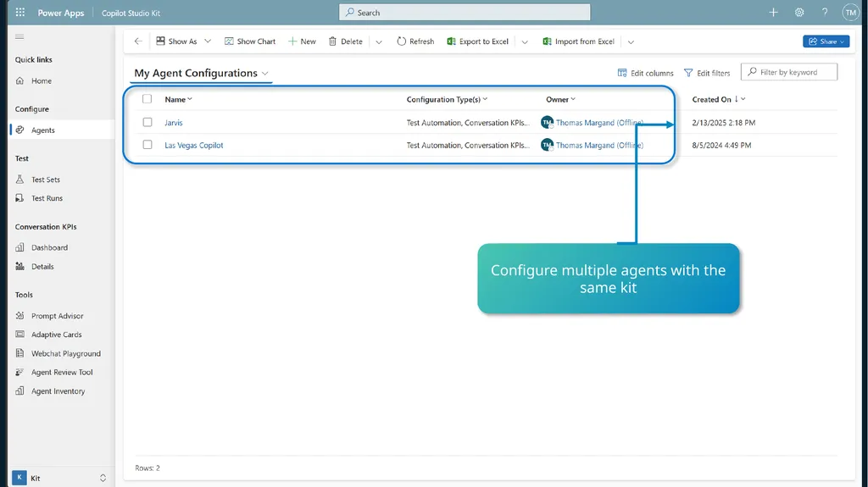Open the Owner column header menu

point(561,99)
